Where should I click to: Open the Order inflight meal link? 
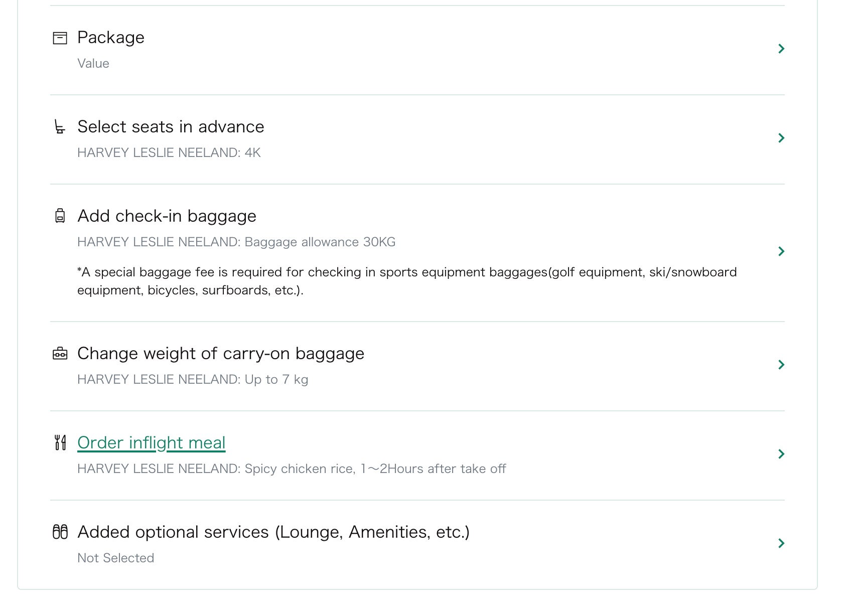151,442
